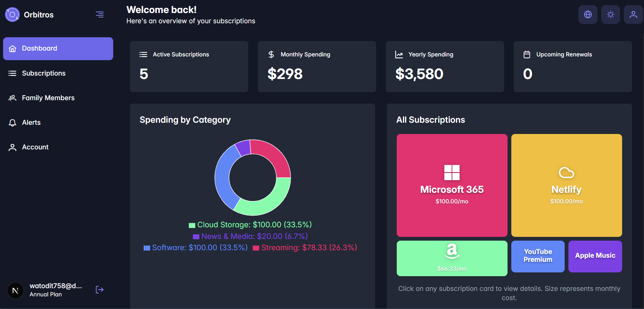Click the Cloud Storage color swatch in legend
Screen dimensions: 644x309
pos(192,225)
